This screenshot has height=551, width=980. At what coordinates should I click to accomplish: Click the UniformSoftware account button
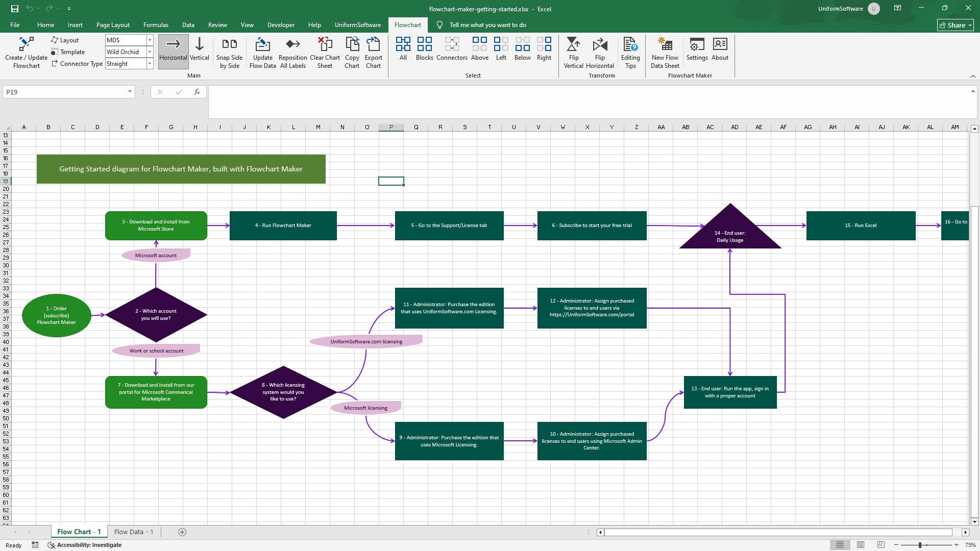pos(848,9)
